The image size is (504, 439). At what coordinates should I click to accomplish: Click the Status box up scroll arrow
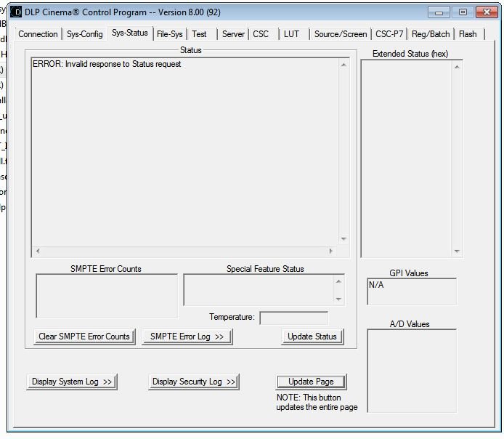coord(344,65)
